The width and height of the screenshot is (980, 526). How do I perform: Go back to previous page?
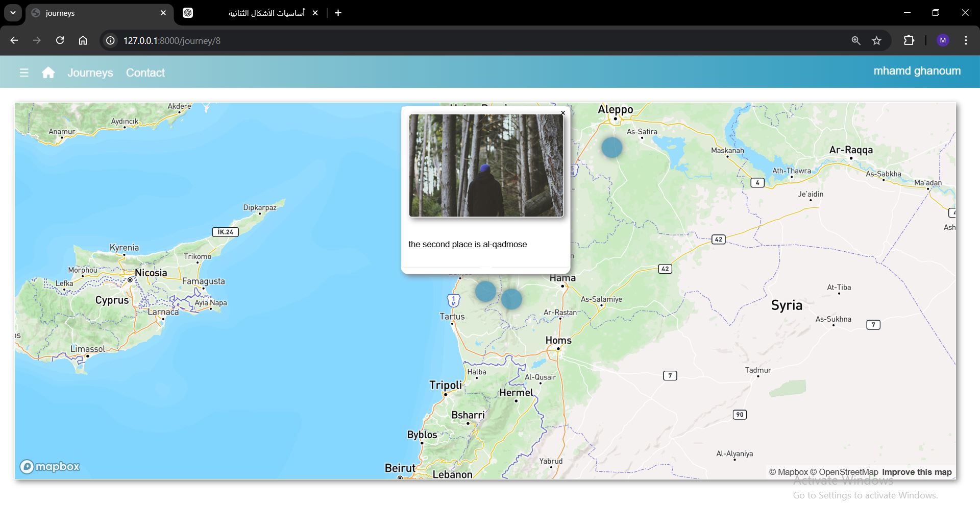(x=14, y=40)
